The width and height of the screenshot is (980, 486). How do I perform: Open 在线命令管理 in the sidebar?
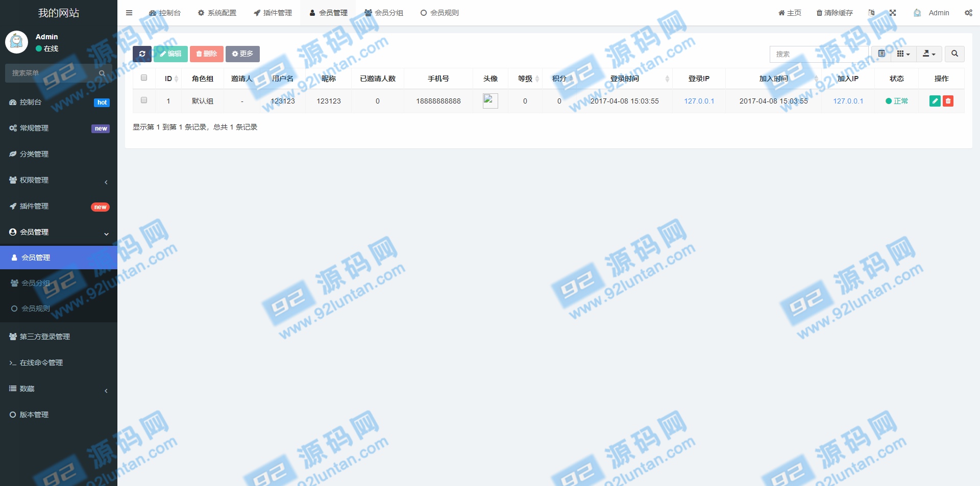pyautogui.click(x=59, y=363)
